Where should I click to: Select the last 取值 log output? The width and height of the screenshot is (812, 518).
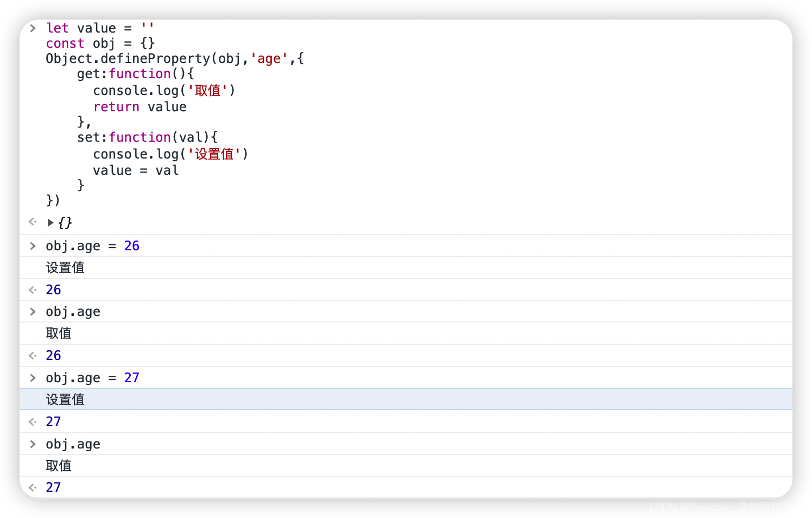point(59,466)
